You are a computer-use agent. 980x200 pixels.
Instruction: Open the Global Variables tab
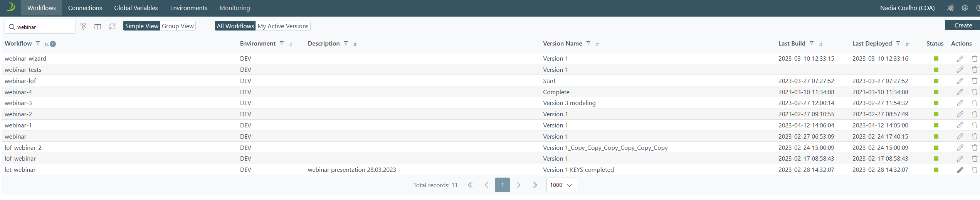click(136, 8)
